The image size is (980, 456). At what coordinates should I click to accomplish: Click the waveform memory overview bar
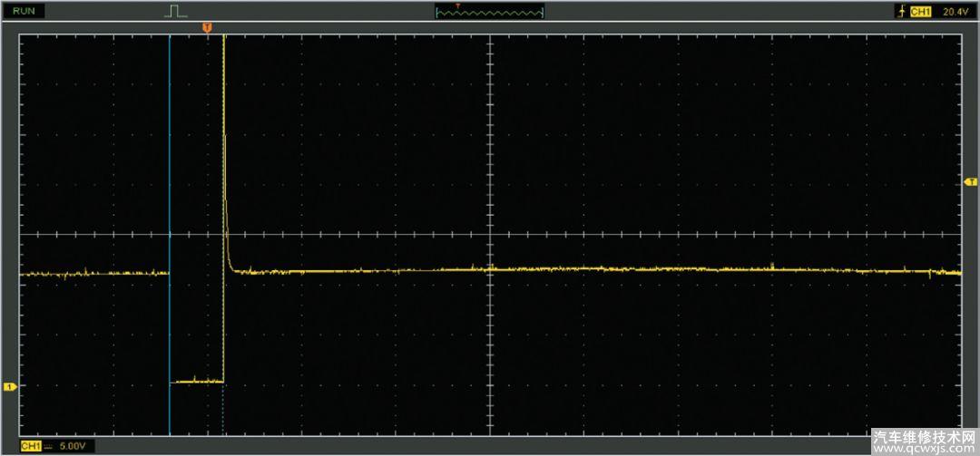[x=489, y=12]
